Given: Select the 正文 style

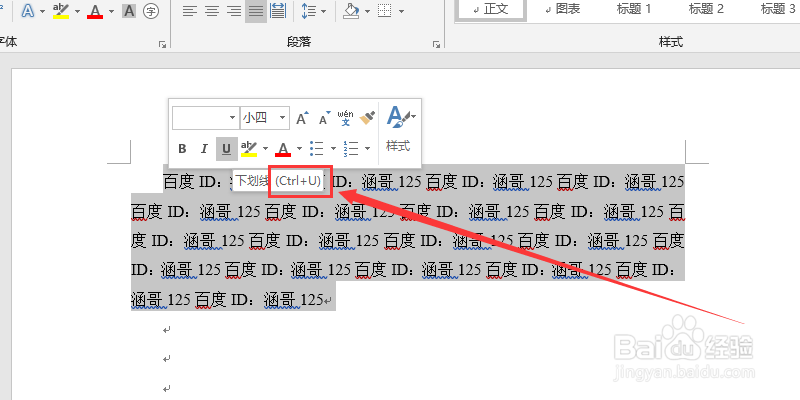Looking at the screenshot, I should tap(490, 9).
